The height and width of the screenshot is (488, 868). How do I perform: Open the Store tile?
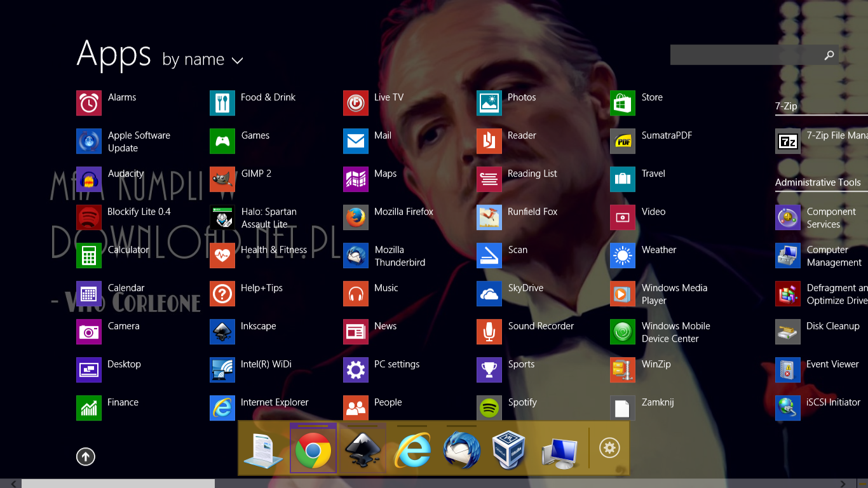tap(623, 103)
